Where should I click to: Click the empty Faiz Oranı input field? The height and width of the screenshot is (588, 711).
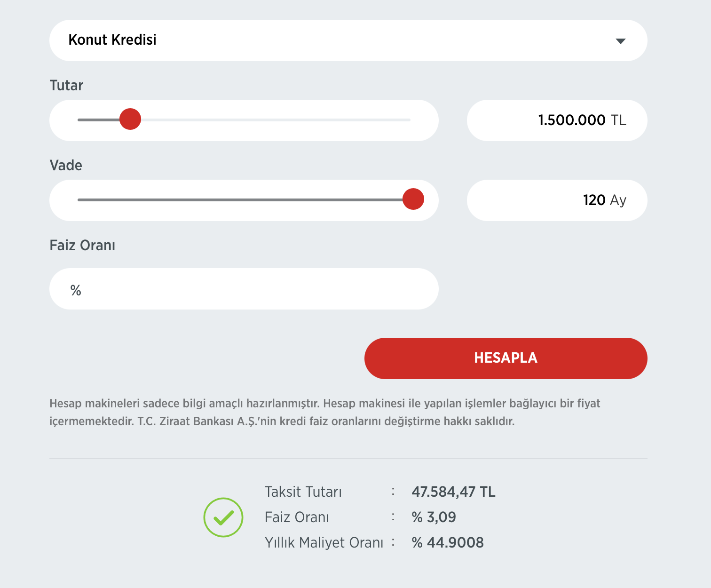point(254,289)
